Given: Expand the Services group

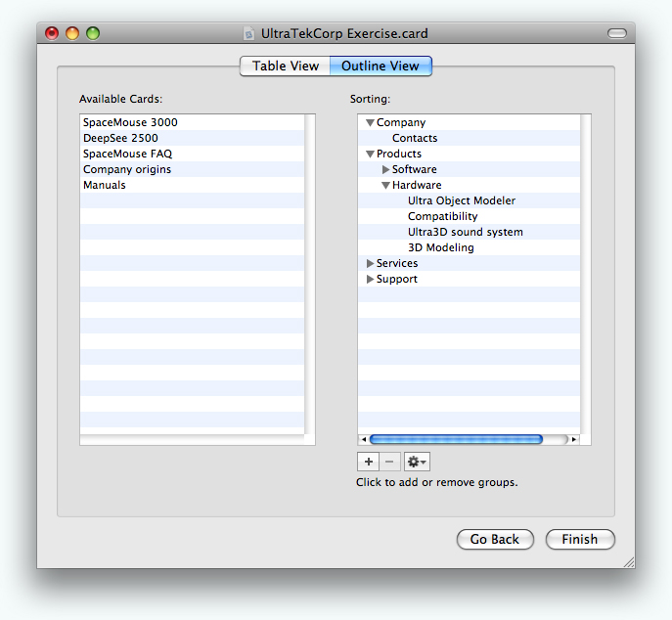Looking at the screenshot, I should tap(370, 264).
